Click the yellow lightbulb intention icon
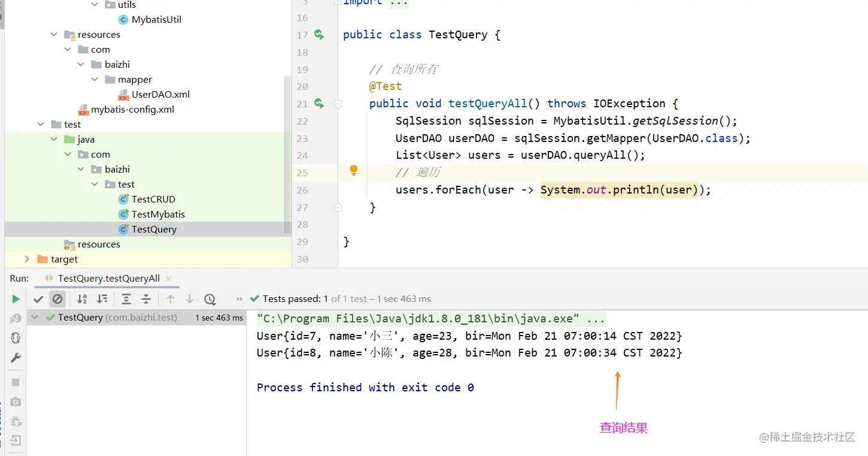The width and height of the screenshot is (868, 456). click(x=354, y=171)
